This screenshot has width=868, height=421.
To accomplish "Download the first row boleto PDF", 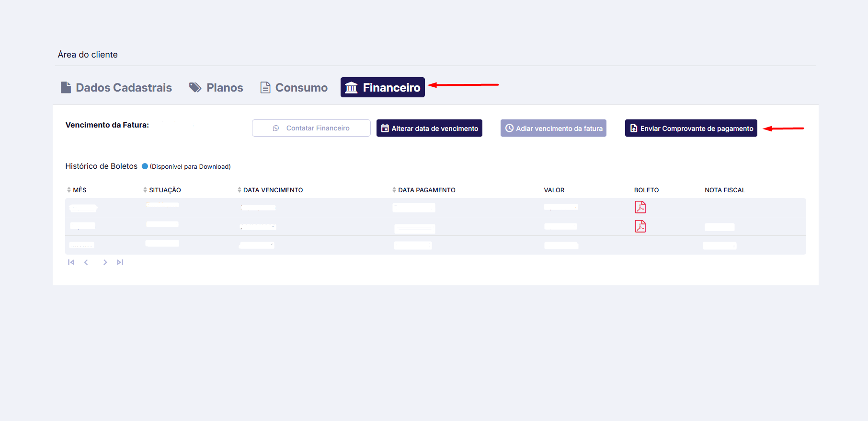I will pos(640,207).
